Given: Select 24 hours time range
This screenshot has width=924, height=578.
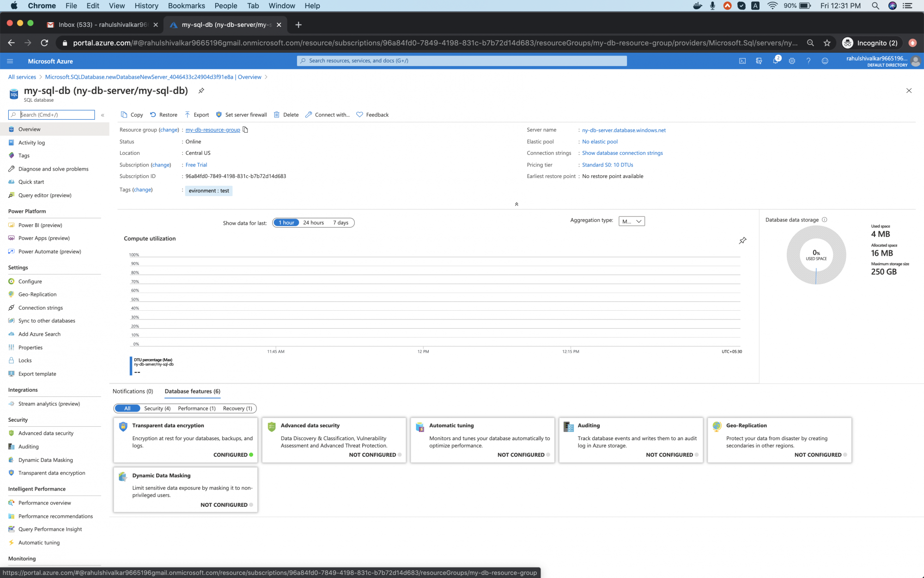Looking at the screenshot, I should tap(313, 223).
